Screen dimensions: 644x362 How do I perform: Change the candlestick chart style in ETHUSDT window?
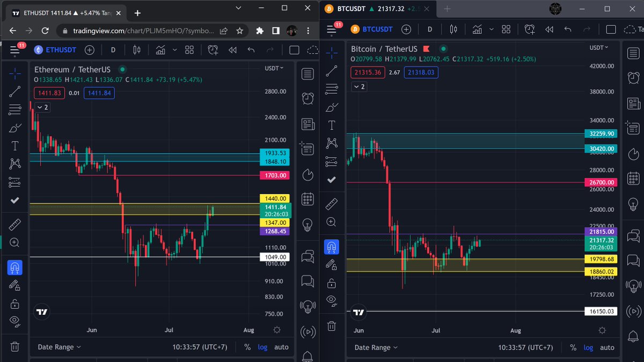tap(136, 50)
